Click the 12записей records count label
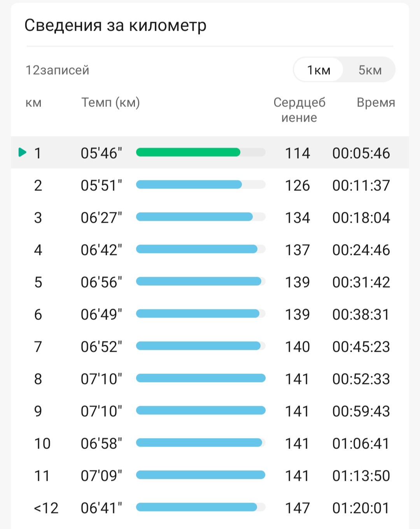Screen dimensions: 420x529 (57, 70)
